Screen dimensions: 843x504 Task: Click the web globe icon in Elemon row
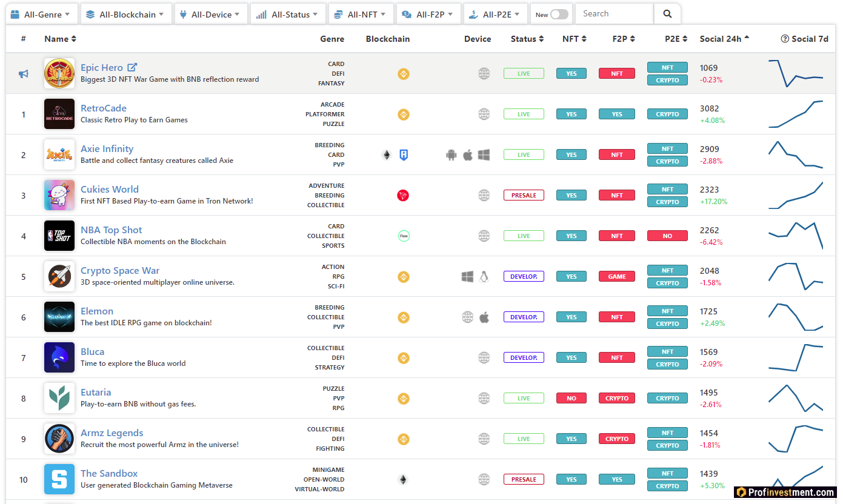coord(467,317)
